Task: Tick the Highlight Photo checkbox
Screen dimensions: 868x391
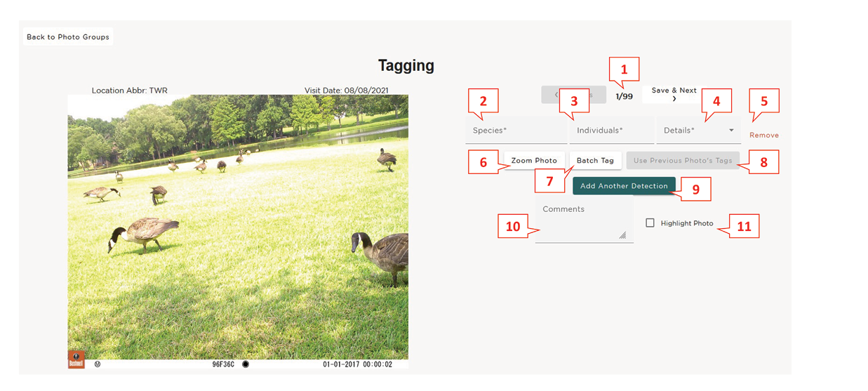Action: click(650, 223)
